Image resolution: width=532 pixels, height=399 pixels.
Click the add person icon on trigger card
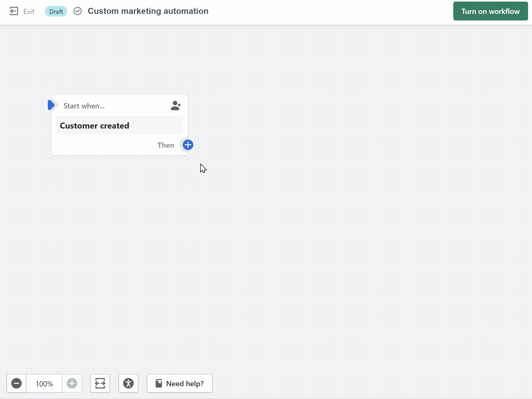[176, 105]
